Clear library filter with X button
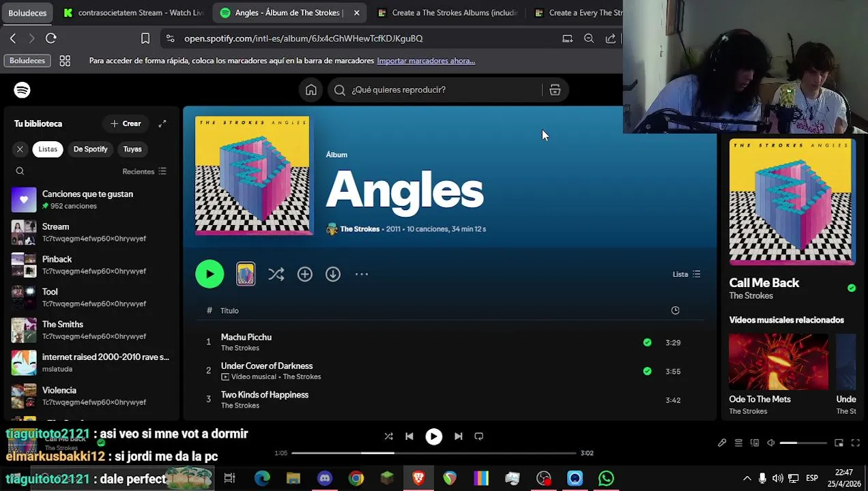The height and width of the screenshot is (491, 868). (x=20, y=149)
